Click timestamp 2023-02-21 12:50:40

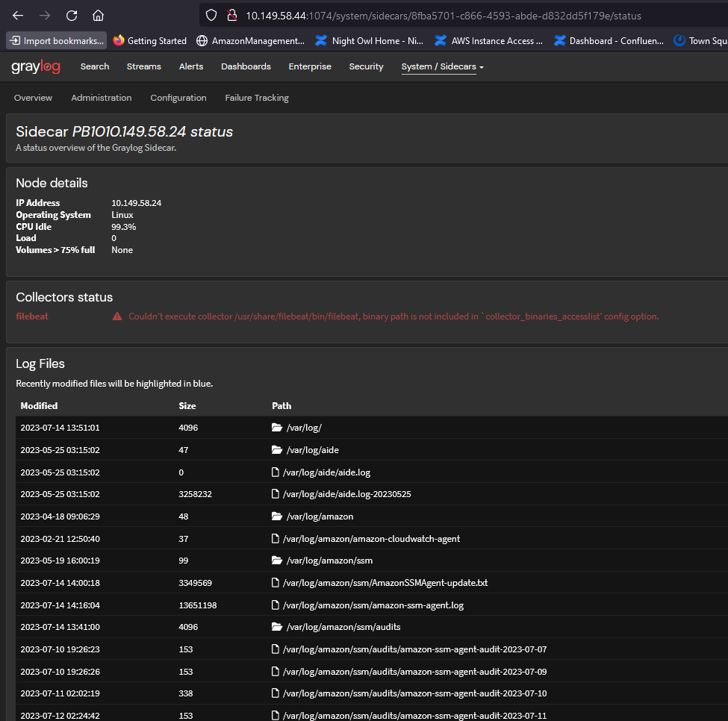[60, 539]
